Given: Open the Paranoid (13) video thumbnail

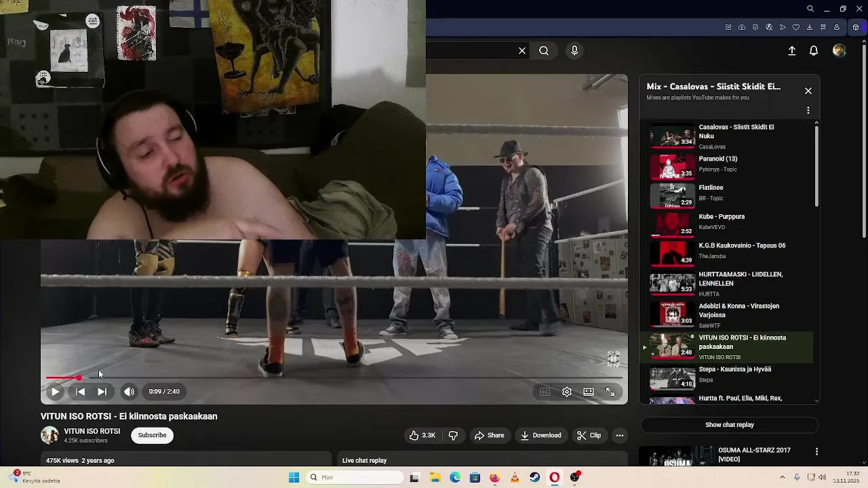Looking at the screenshot, I should coord(672,167).
